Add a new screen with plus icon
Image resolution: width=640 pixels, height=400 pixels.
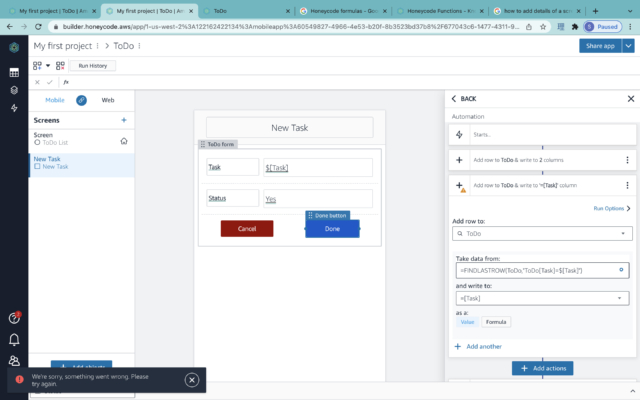(124, 120)
